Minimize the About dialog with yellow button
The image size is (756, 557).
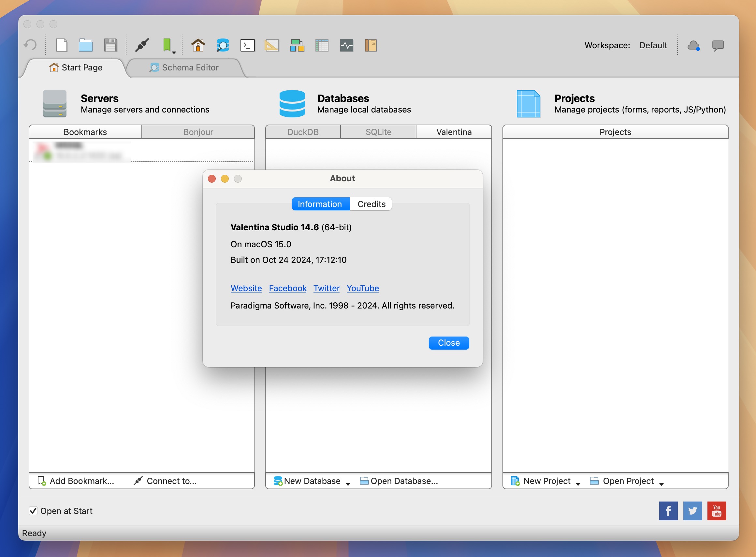pos(225,179)
